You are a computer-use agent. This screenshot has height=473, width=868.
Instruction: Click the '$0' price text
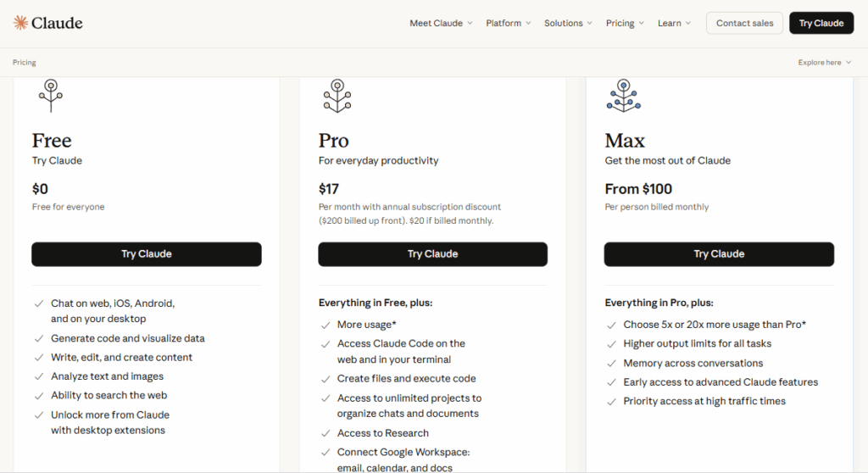(x=40, y=189)
